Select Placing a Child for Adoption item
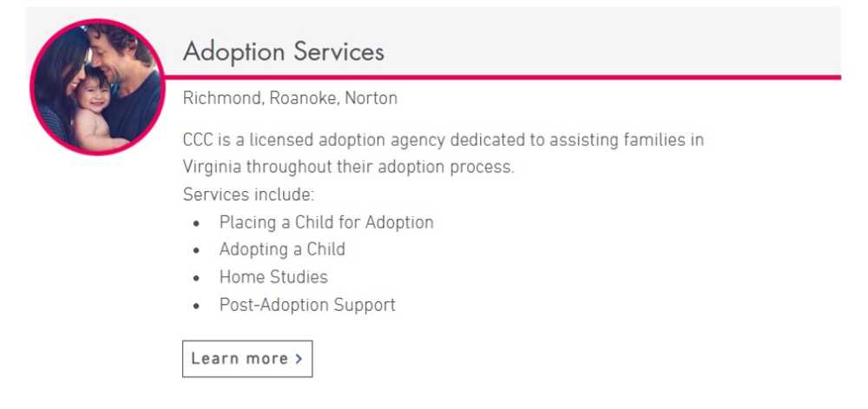 pyautogui.click(x=325, y=222)
